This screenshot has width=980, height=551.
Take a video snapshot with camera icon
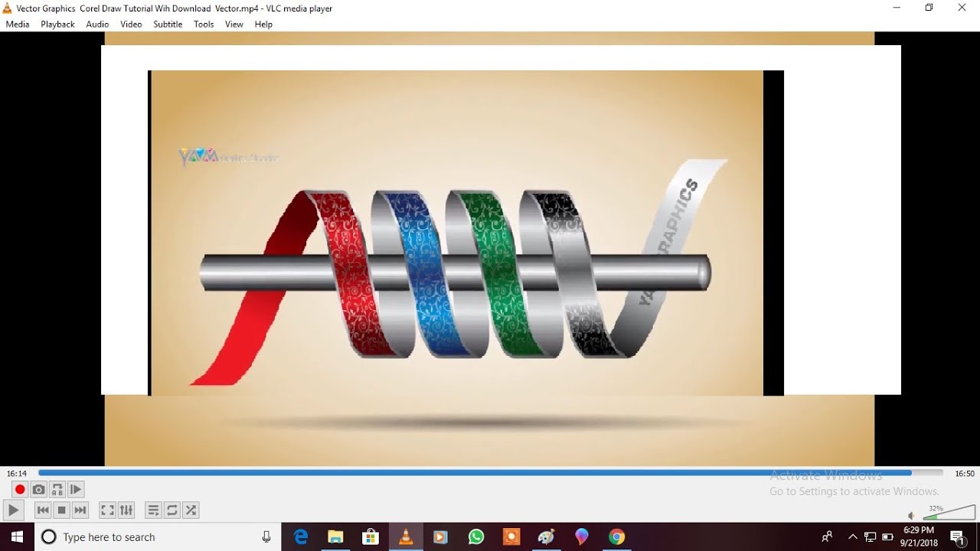click(38, 490)
